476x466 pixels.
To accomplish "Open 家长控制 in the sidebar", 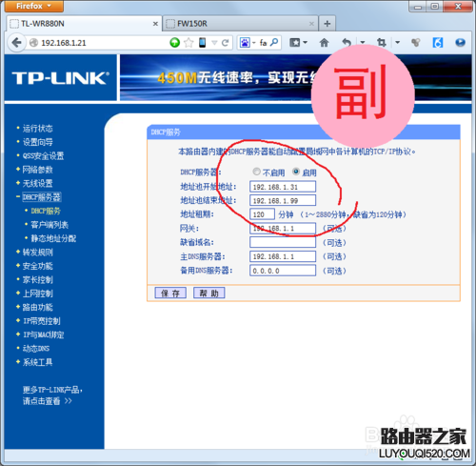I will pyautogui.click(x=37, y=279).
